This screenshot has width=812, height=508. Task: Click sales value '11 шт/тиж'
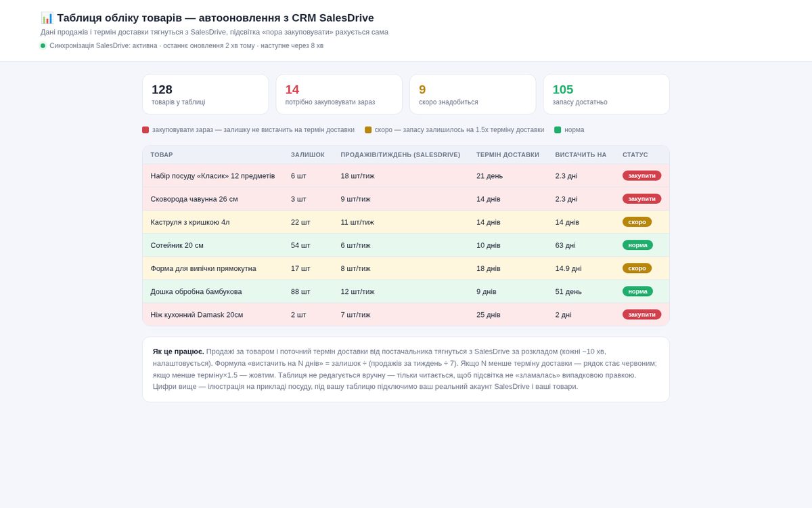coord(357,221)
